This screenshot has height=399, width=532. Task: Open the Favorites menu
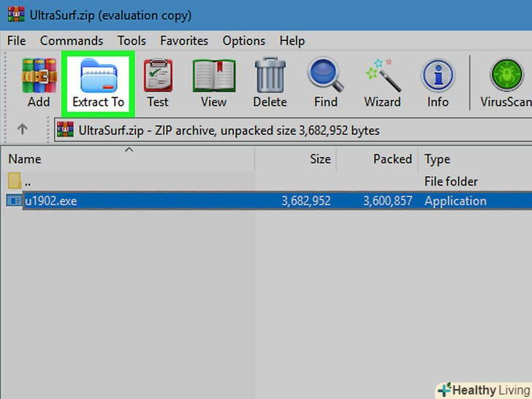(184, 41)
